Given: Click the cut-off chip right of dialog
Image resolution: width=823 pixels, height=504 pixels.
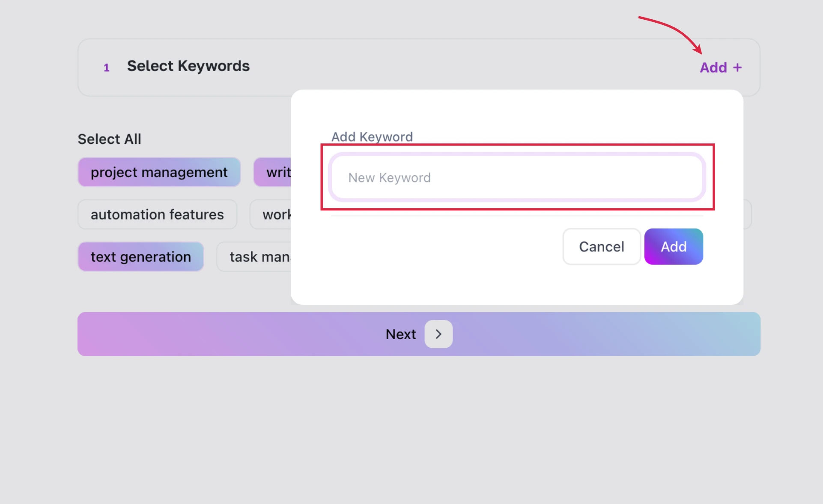Looking at the screenshot, I should (748, 214).
